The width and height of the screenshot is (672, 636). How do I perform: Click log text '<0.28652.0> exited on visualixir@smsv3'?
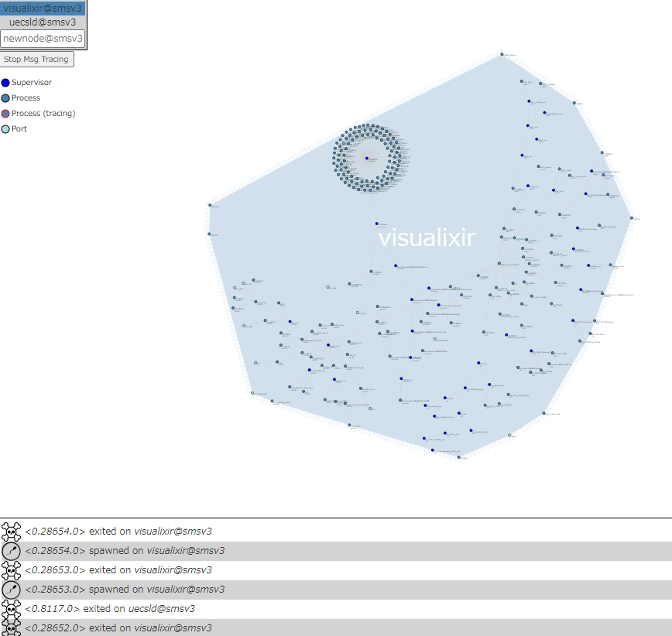(x=118, y=627)
